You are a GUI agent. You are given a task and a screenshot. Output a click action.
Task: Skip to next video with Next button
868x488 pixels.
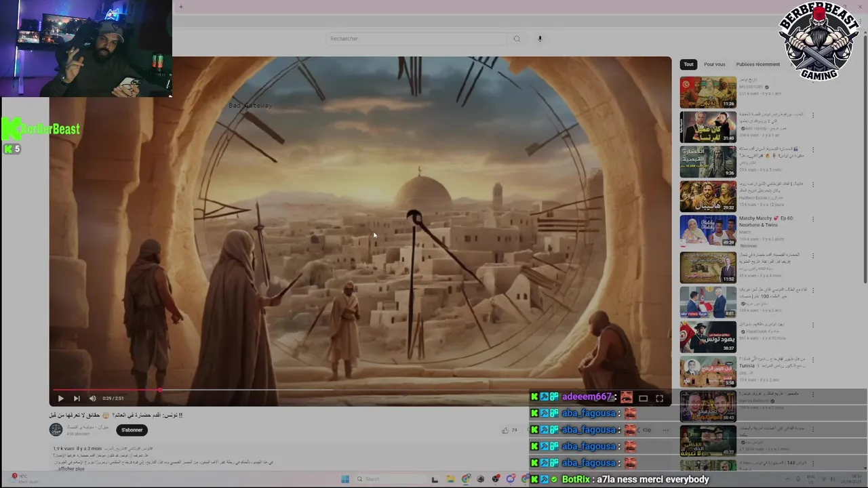pos(77,399)
